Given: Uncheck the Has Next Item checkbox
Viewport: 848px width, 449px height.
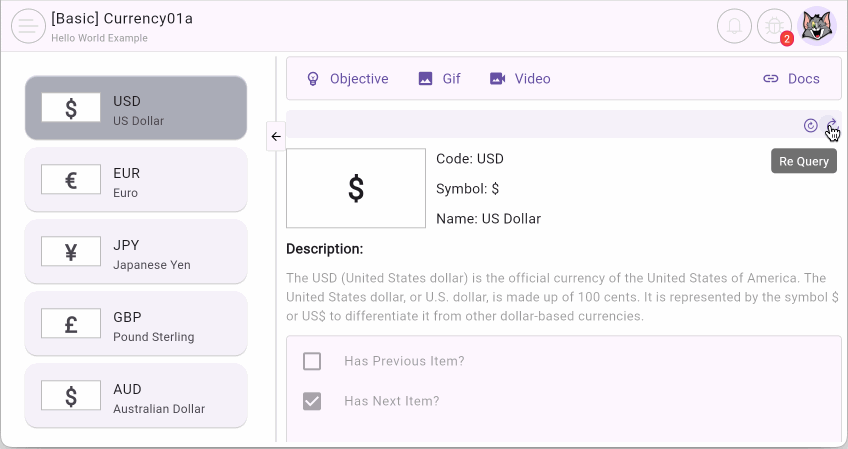Looking at the screenshot, I should 312,401.
